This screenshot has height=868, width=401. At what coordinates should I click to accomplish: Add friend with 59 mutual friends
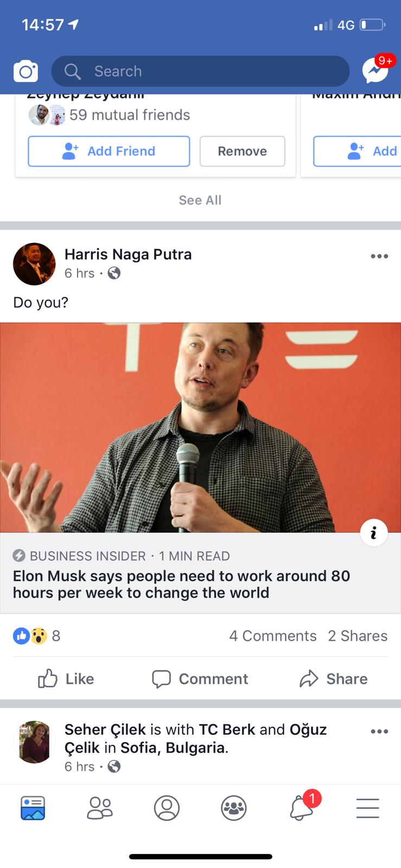pos(109,151)
